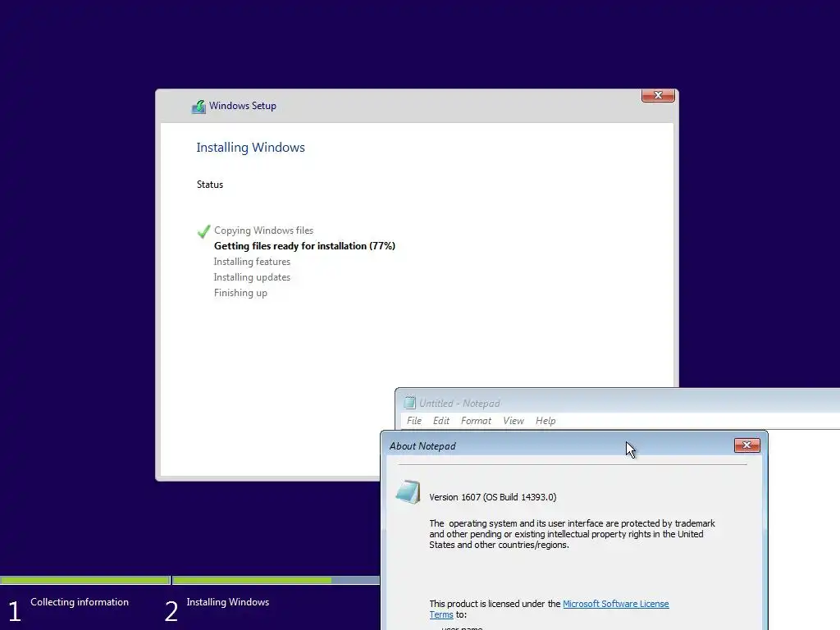The height and width of the screenshot is (630, 840).
Task: Click the 'Windows Setup' title text
Action: [242, 106]
